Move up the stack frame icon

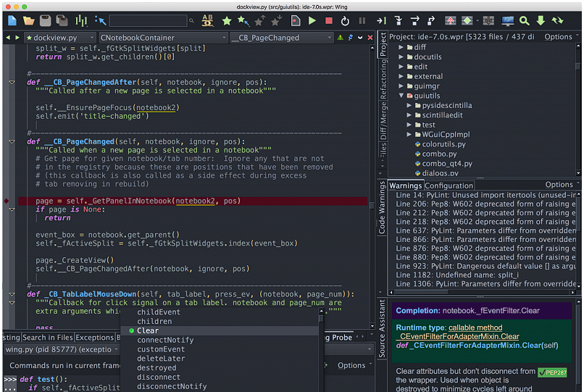pyautogui.click(x=450, y=21)
